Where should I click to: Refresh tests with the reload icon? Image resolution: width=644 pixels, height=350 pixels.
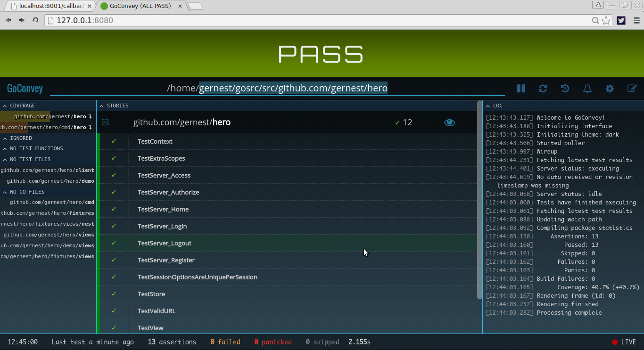pyautogui.click(x=543, y=89)
